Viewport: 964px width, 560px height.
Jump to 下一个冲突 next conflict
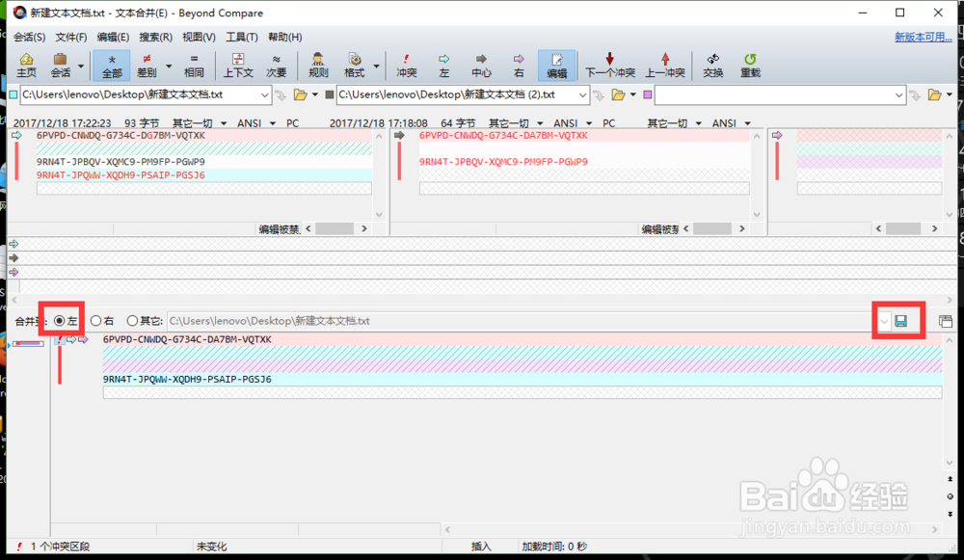610,66
